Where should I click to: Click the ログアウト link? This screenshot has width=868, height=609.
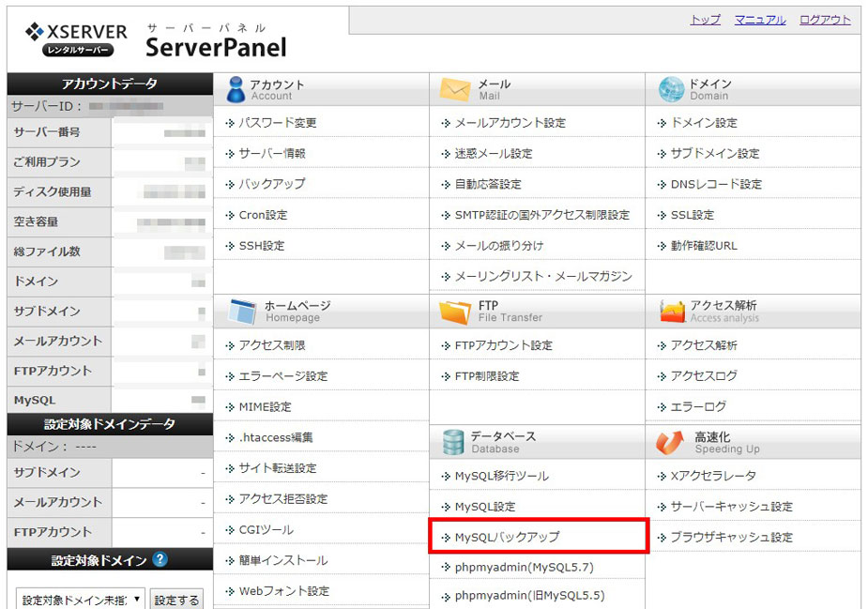[x=825, y=20]
